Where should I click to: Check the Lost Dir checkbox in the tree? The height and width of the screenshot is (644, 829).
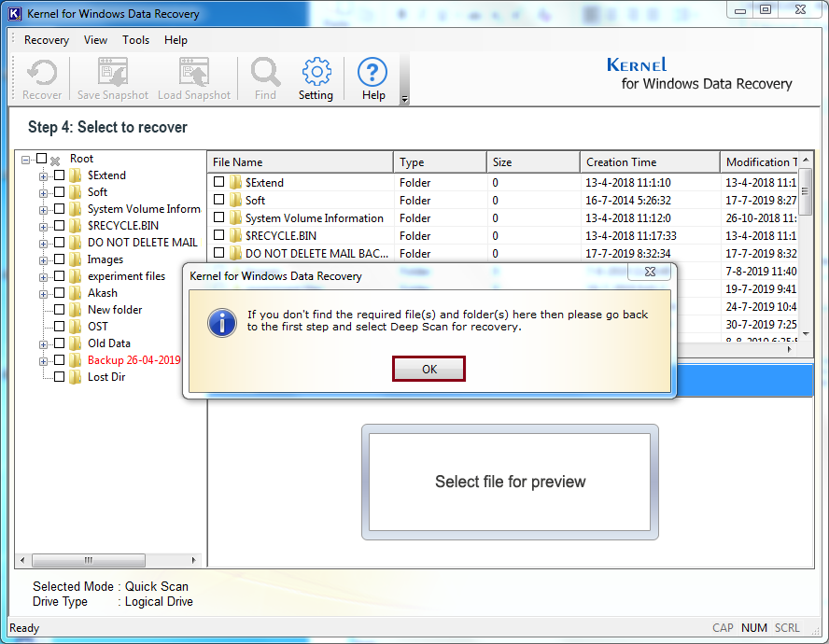[59, 377]
